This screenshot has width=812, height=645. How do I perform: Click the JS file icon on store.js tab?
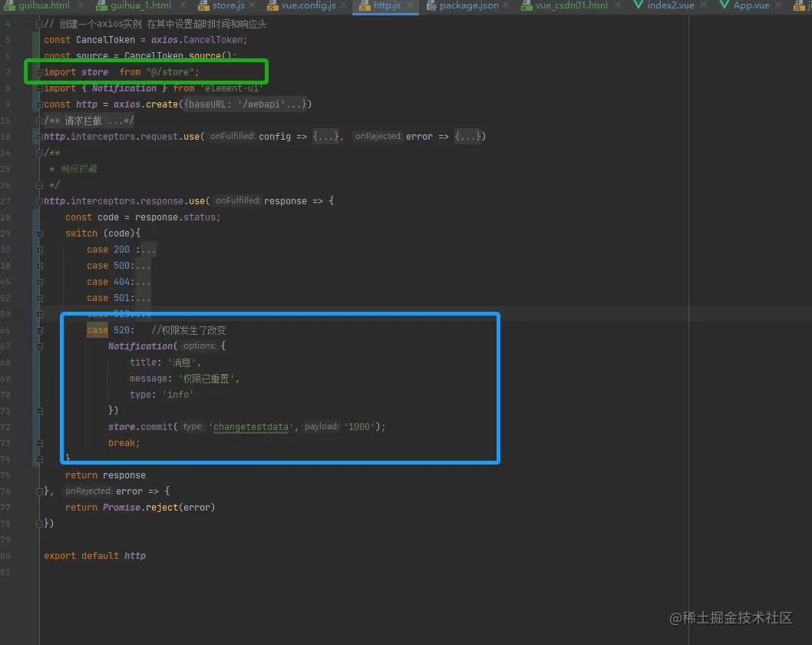[203, 5]
